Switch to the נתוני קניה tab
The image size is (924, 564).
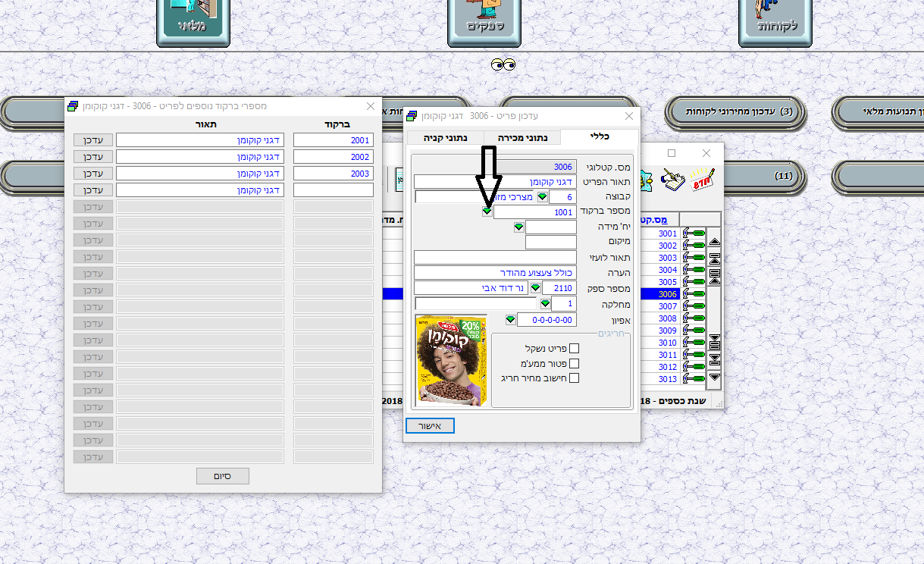click(x=446, y=138)
